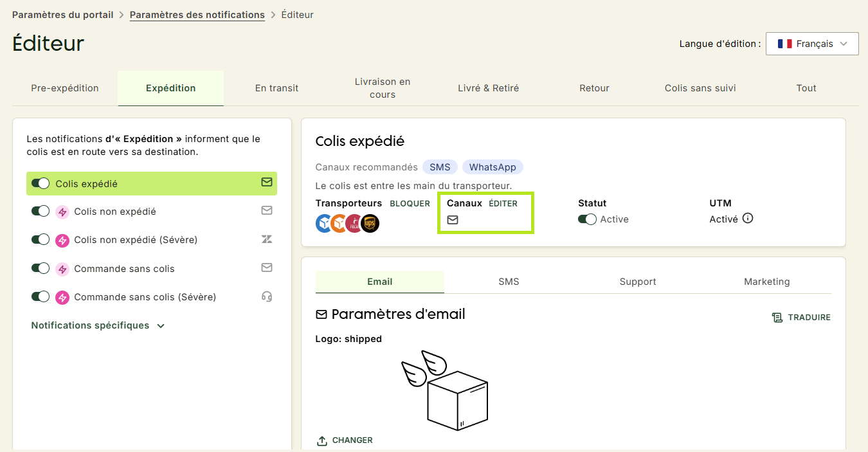Screen dimensions: 868x452
Task: Click the 'Logo: shipped' label
Action: pos(348,339)
